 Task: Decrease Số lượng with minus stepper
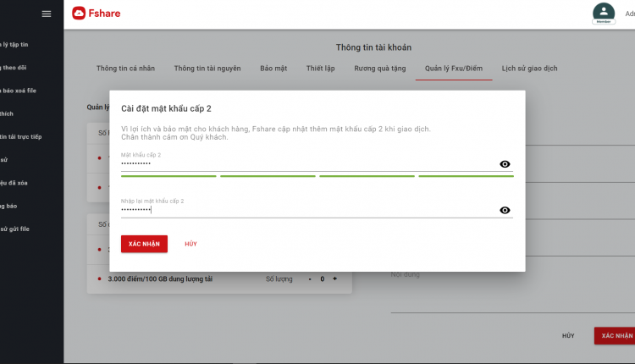310,279
